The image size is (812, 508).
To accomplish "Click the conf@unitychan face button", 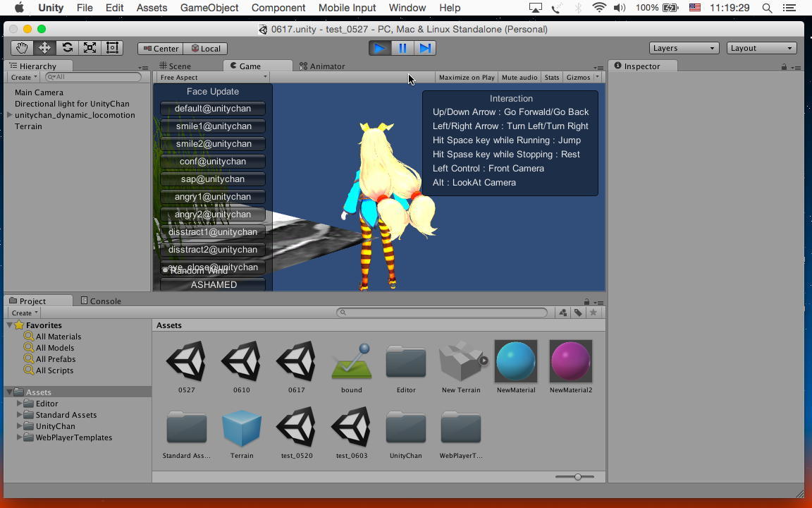I will 213,161.
